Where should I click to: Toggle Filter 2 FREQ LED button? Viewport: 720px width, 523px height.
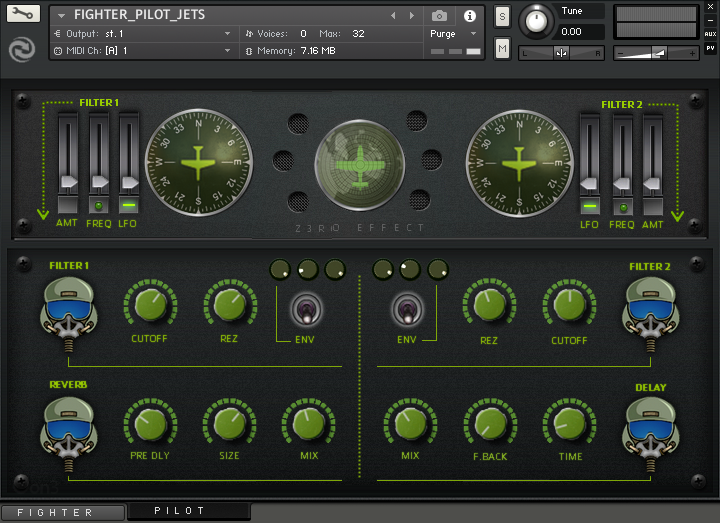coord(623,208)
